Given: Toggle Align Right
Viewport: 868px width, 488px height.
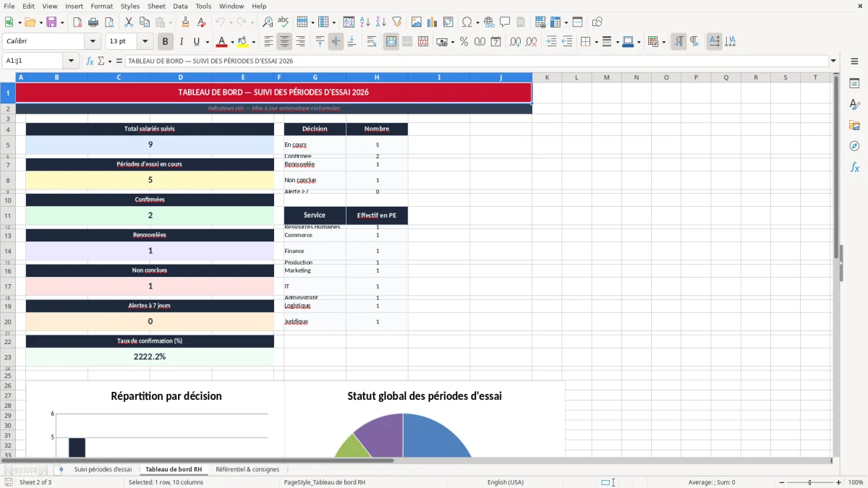Looking at the screenshot, I should point(300,42).
